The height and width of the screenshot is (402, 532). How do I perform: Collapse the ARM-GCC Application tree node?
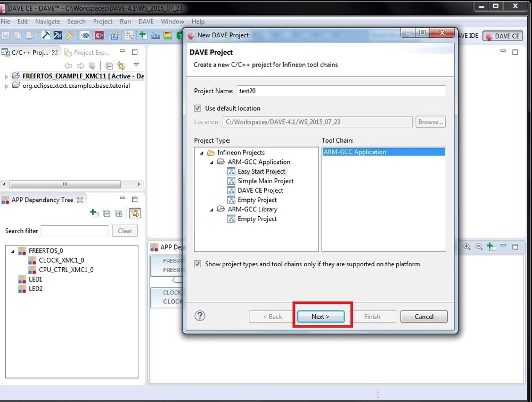[212, 162]
